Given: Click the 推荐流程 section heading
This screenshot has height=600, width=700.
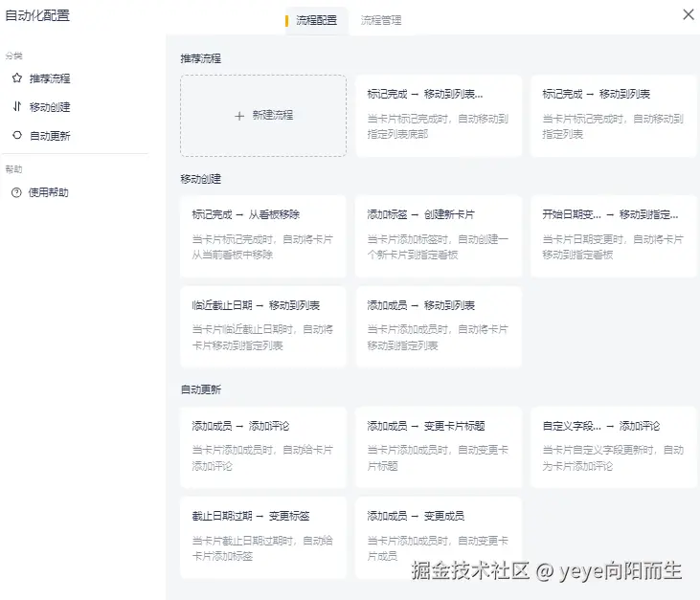Looking at the screenshot, I should click(x=200, y=59).
